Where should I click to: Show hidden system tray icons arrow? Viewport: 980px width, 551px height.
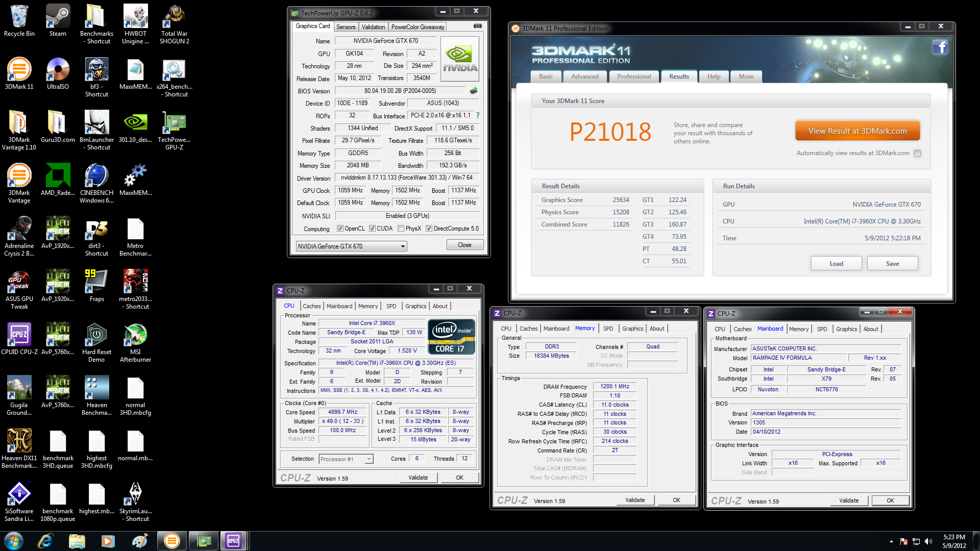(891, 541)
